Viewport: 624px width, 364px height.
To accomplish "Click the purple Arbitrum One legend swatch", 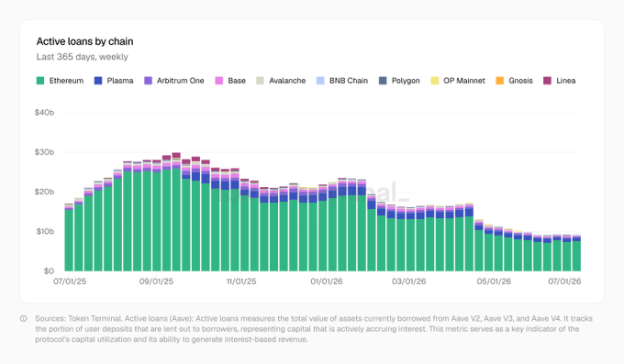I will 148,81.
